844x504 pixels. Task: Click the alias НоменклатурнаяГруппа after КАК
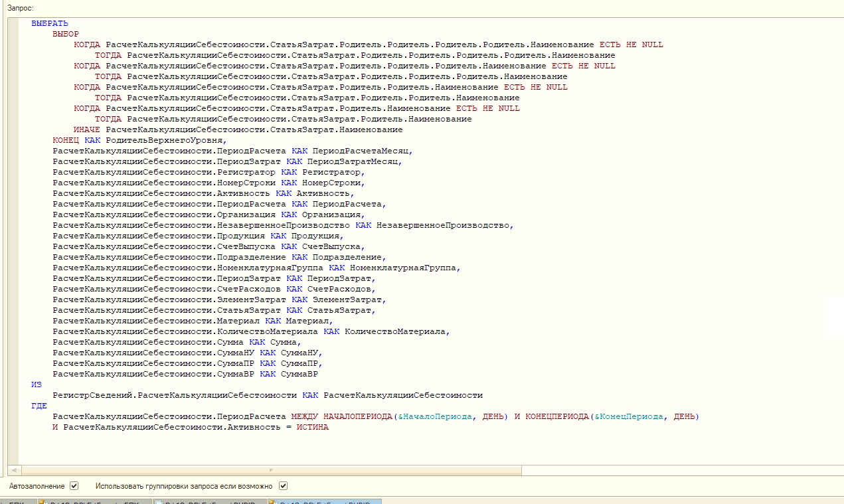[x=403, y=268]
